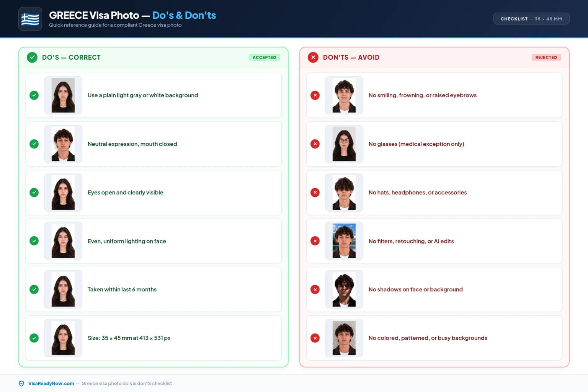
Task: Click green check beside Size 35 x 45 mm row
Action: click(x=34, y=338)
